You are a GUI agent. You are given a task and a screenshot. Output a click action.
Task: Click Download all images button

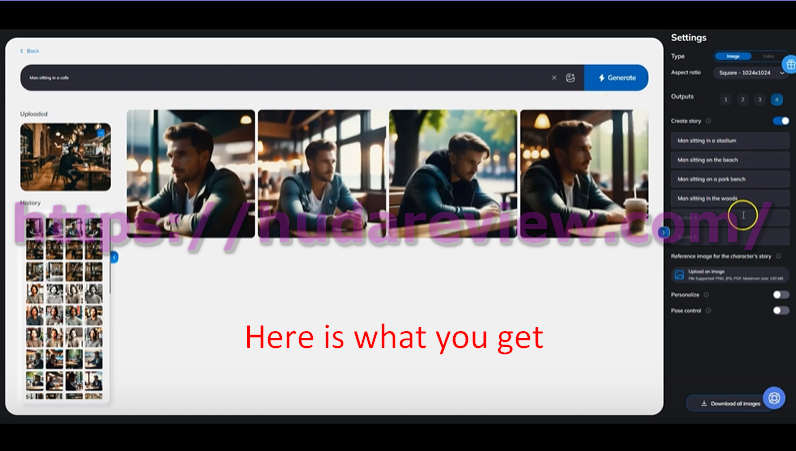(x=725, y=404)
